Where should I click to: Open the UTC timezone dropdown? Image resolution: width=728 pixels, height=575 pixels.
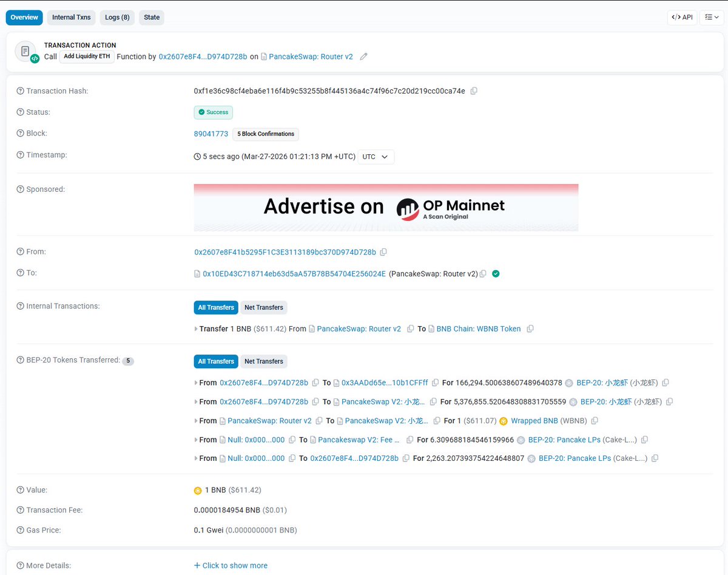point(376,157)
